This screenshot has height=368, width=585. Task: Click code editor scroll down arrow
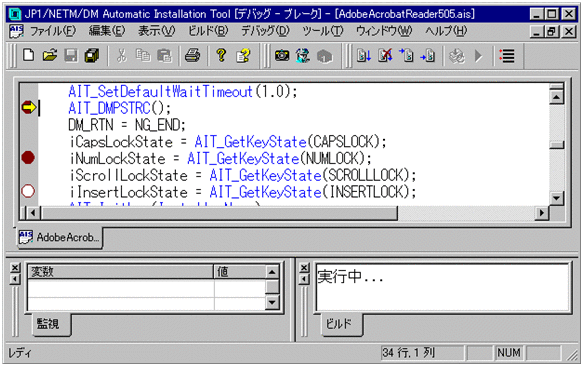click(556, 198)
